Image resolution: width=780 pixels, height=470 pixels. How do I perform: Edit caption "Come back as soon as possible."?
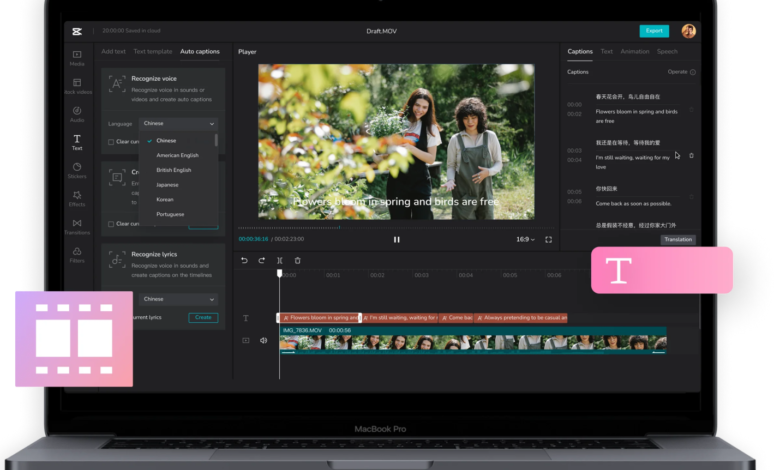(x=633, y=203)
